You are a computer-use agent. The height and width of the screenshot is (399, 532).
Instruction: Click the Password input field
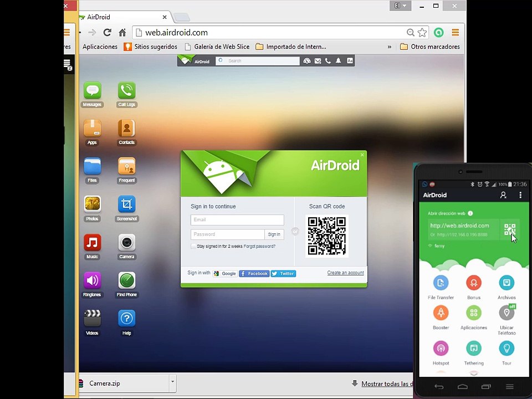coord(228,234)
